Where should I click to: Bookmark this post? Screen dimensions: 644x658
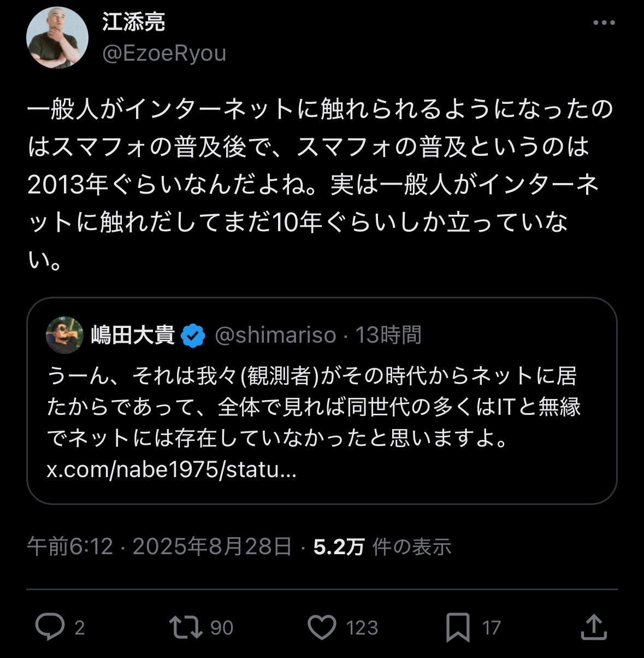coord(458,627)
